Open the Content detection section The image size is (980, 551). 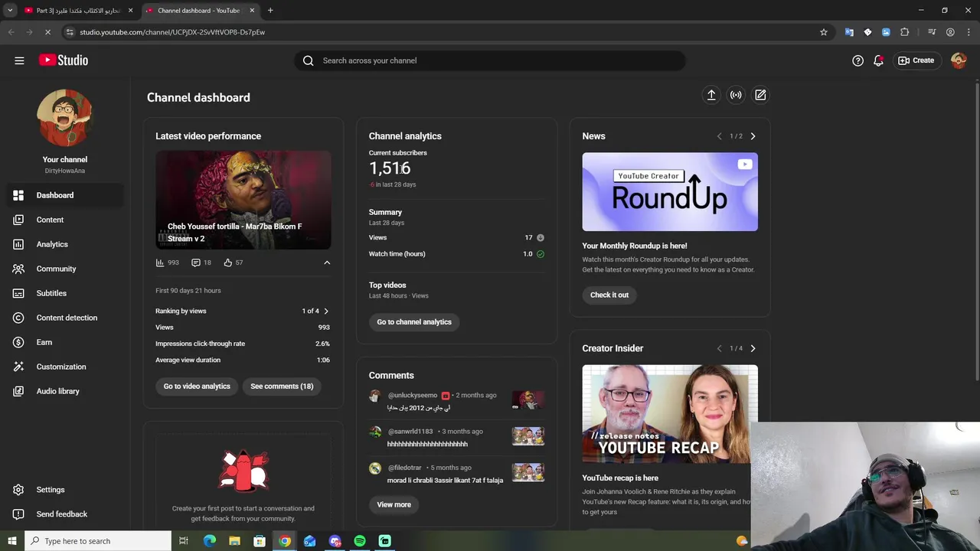pyautogui.click(x=65, y=318)
